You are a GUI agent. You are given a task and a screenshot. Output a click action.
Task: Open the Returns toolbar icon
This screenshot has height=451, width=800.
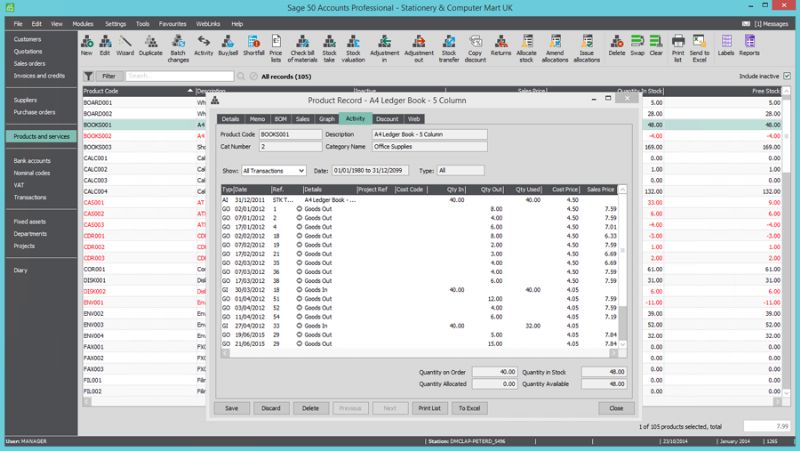pos(501,45)
